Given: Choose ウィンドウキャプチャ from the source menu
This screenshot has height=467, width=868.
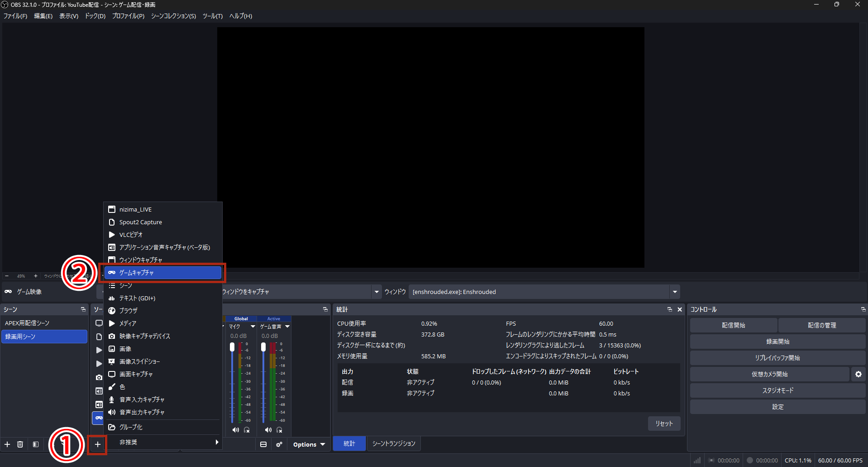Looking at the screenshot, I should click(163, 260).
